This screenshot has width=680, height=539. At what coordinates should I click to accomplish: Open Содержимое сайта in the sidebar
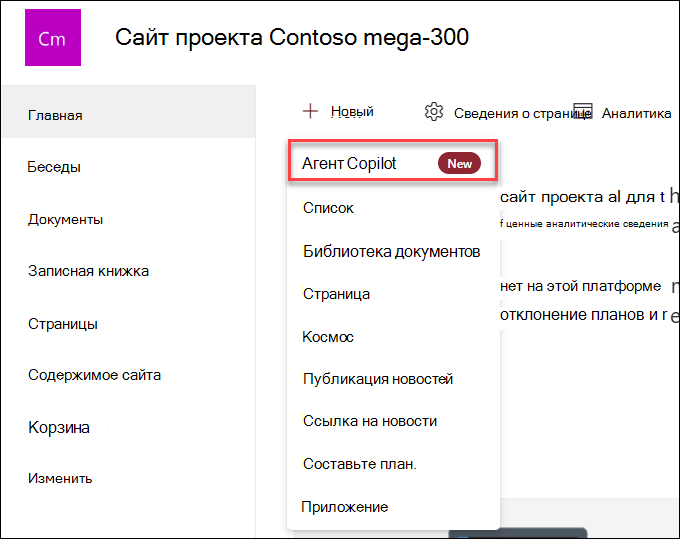(x=95, y=375)
